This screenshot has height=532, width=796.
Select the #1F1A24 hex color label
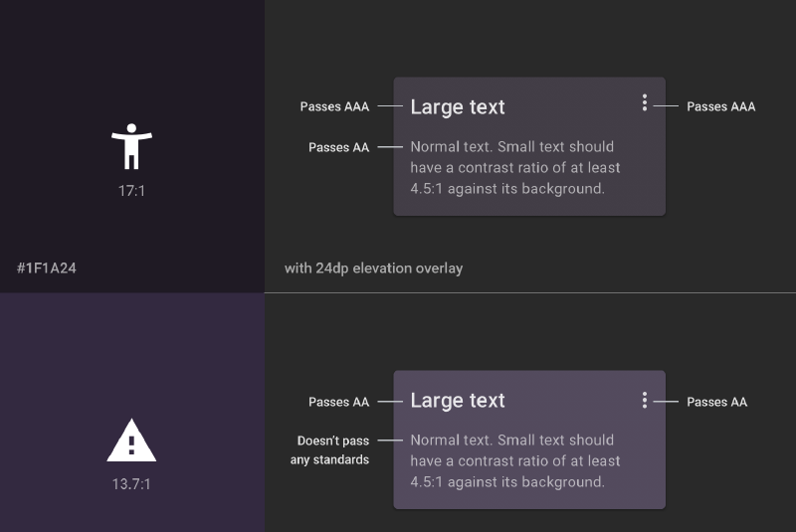click(x=46, y=268)
